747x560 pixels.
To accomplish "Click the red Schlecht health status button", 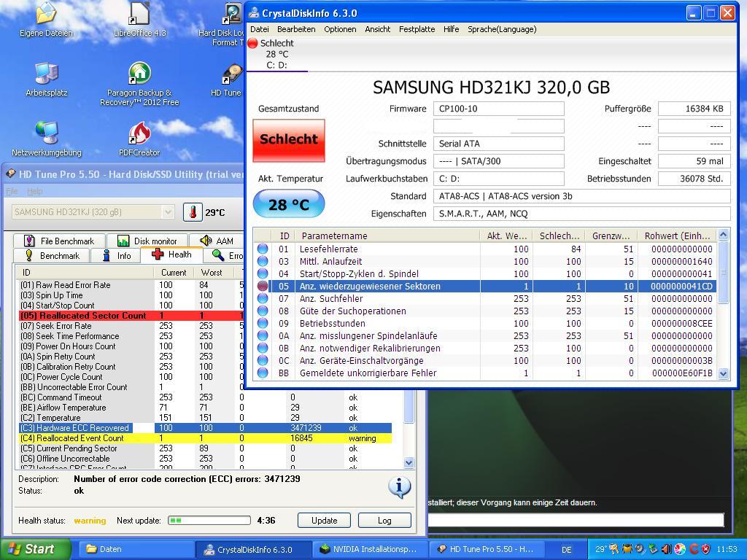I will point(289,141).
